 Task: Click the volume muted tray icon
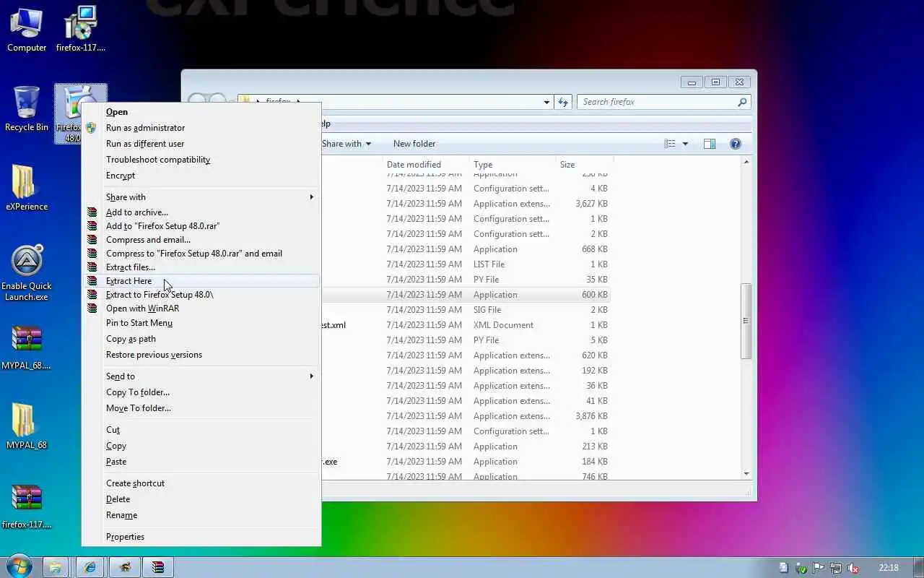(x=853, y=568)
